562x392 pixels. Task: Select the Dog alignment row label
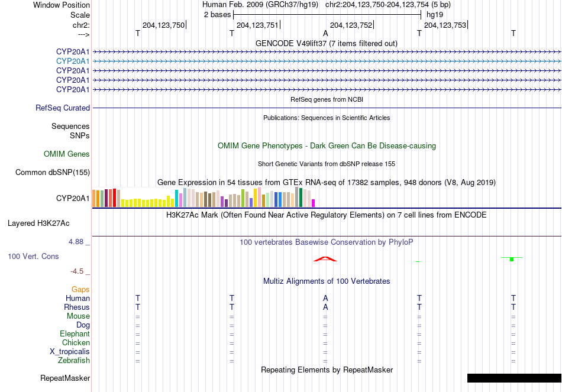(83, 325)
